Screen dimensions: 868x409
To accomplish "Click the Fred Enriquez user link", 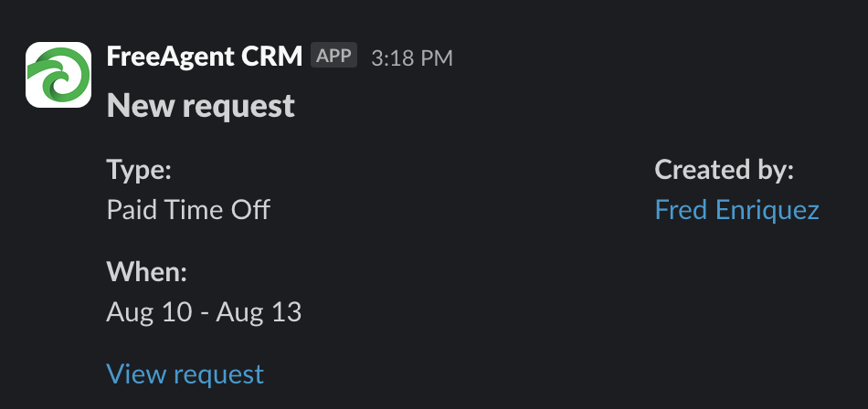I will (736, 211).
